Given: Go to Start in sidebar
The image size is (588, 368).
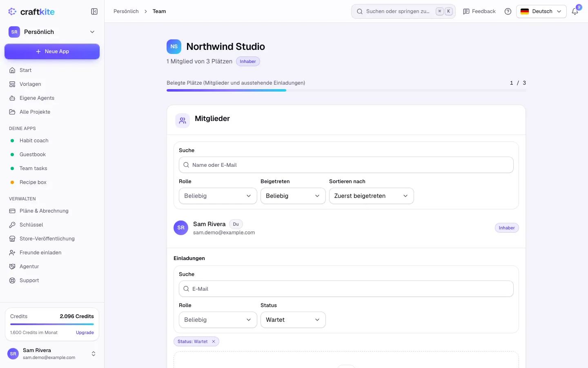Looking at the screenshot, I should coord(52,70).
